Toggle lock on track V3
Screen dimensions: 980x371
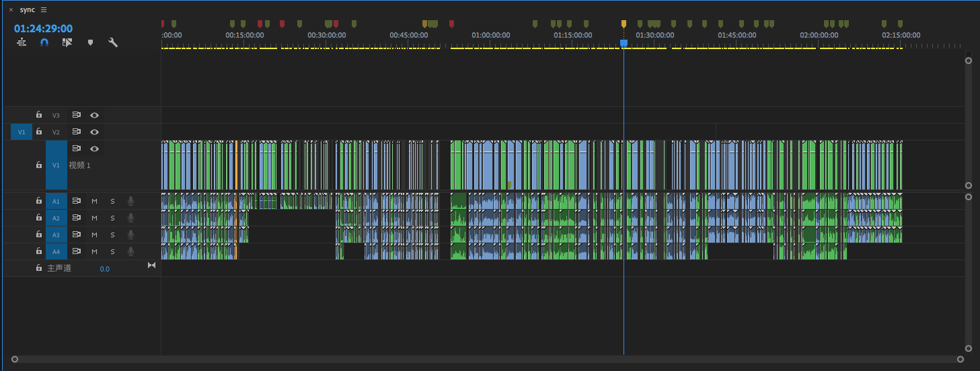39,115
